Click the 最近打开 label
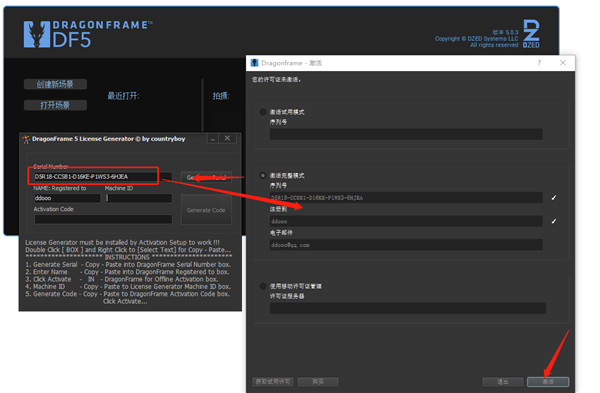The image size is (600, 393). (x=123, y=95)
